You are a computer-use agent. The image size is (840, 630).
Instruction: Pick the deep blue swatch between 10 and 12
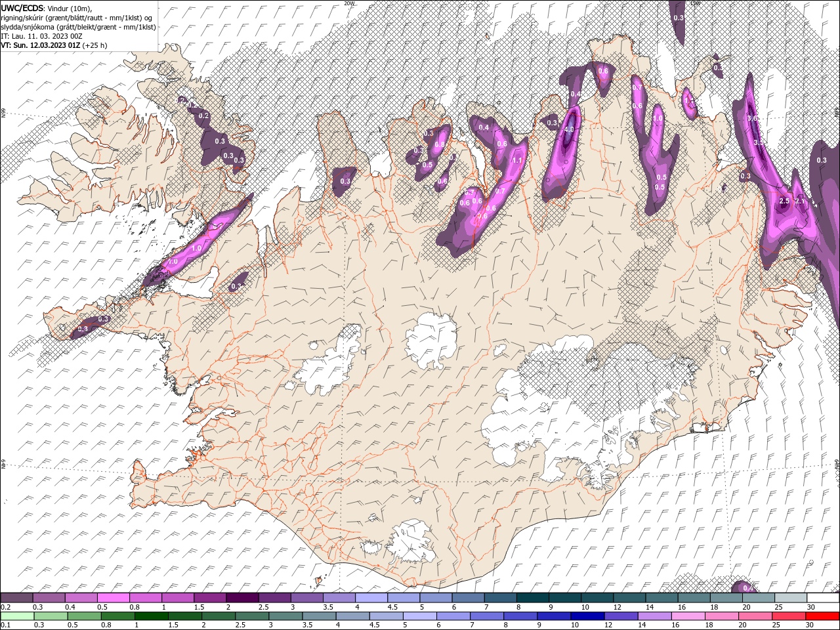click(x=587, y=616)
